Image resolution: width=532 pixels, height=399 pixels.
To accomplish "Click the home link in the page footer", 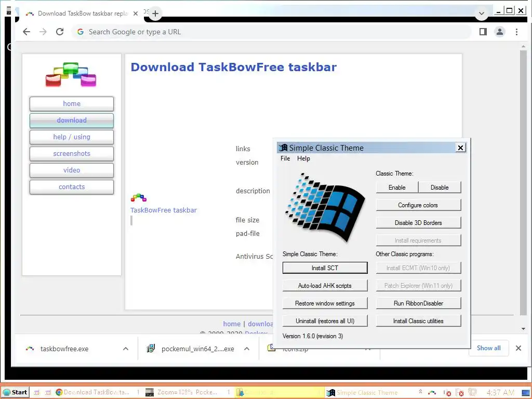I will [232, 324].
